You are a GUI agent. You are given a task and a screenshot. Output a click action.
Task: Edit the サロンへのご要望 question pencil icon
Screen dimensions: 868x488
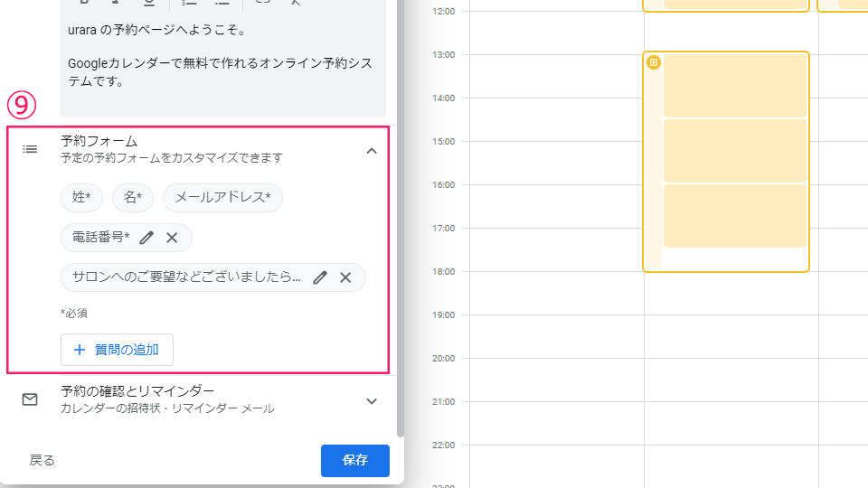coord(320,277)
